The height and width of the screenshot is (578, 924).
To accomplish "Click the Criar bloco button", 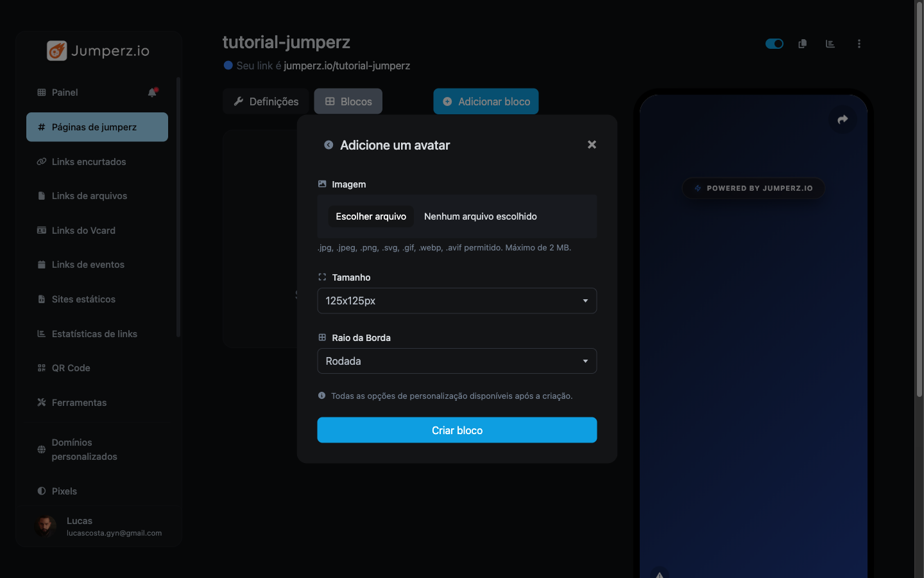I will (457, 430).
